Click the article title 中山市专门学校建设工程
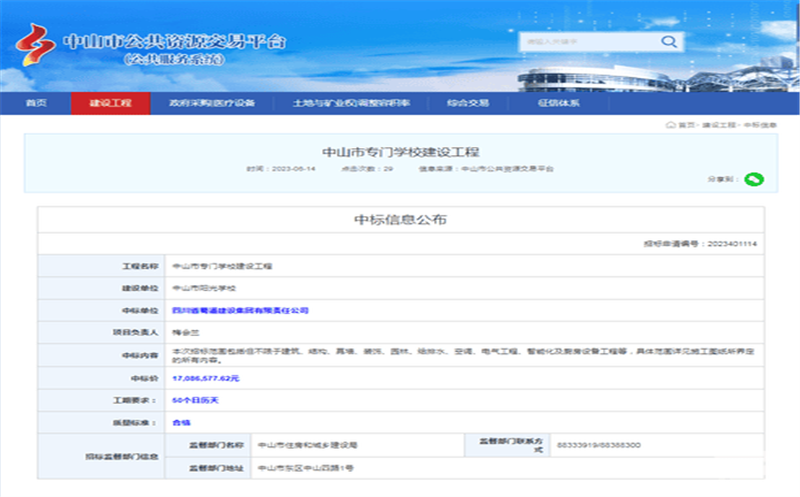Image resolution: width=800 pixels, height=497 pixels. [400, 152]
